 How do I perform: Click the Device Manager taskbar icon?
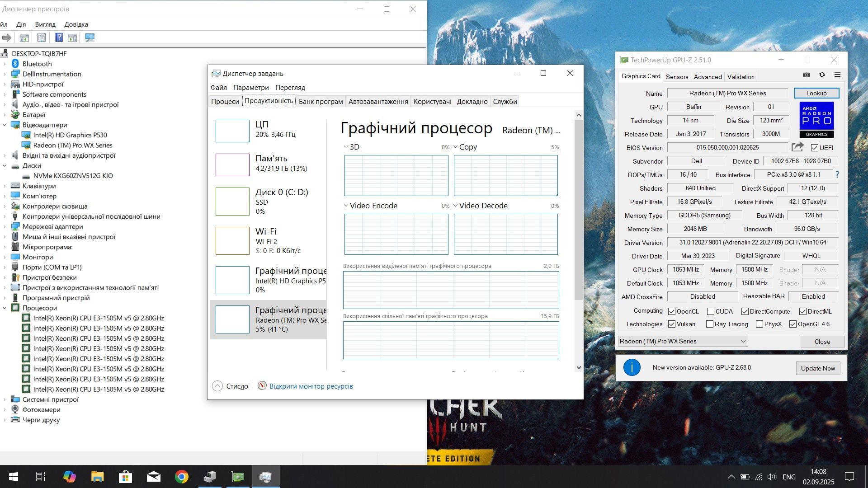[x=210, y=477]
